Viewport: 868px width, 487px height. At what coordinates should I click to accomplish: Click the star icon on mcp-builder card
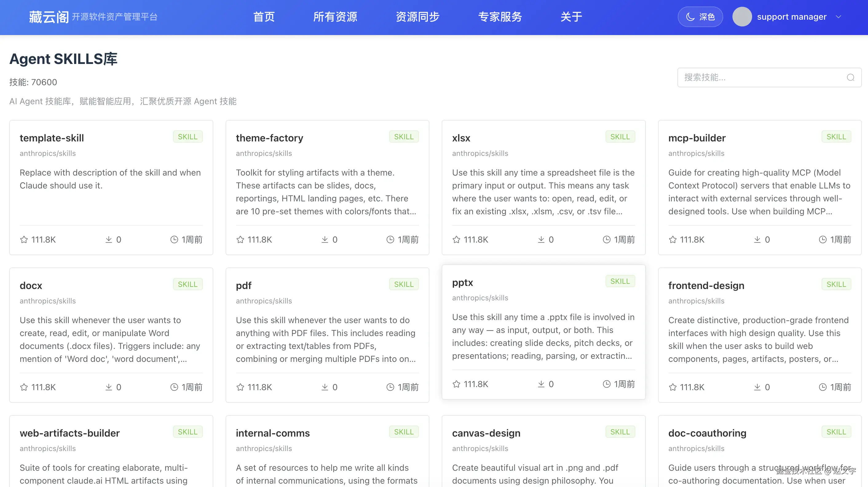[x=673, y=240]
